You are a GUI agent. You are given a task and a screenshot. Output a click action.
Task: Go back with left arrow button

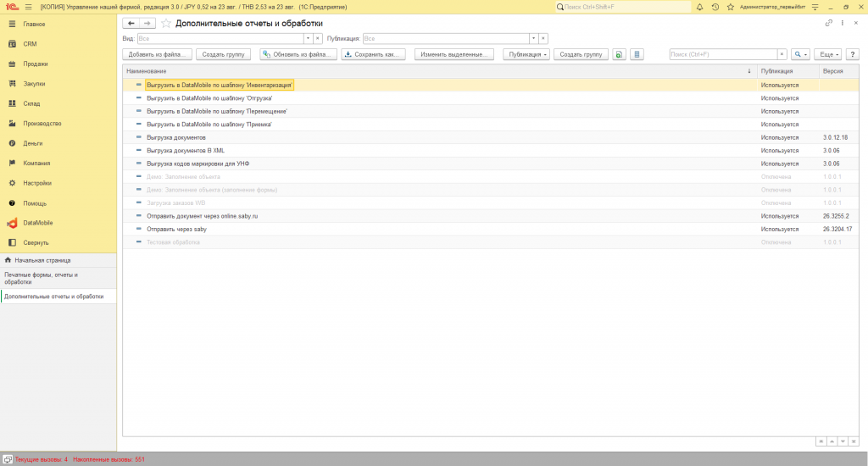point(131,23)
